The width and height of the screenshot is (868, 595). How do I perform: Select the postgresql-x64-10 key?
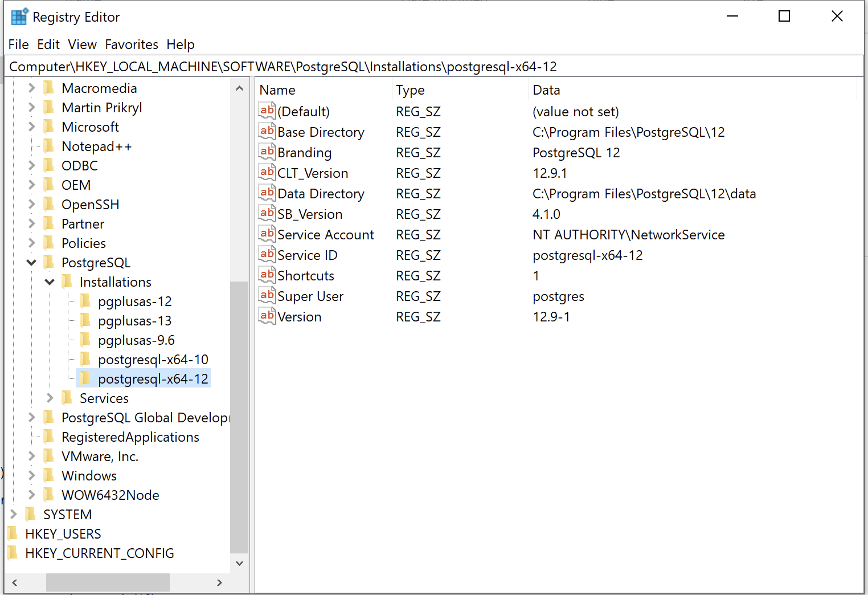(153, 360)
